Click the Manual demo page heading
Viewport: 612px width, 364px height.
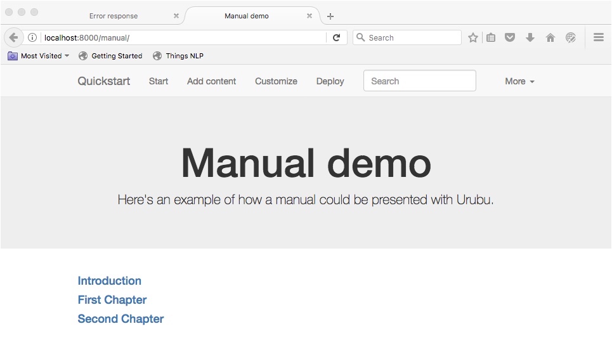point(306,163)
